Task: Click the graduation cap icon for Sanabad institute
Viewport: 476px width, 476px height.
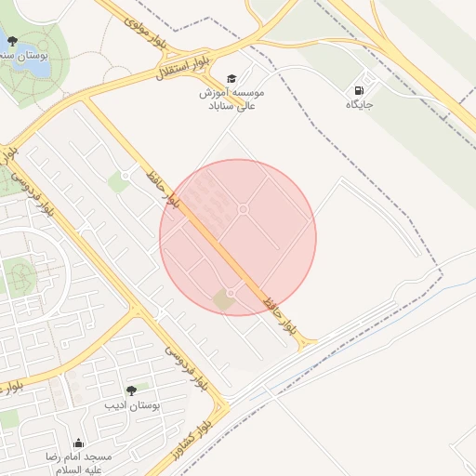Action: click(231, 79)
